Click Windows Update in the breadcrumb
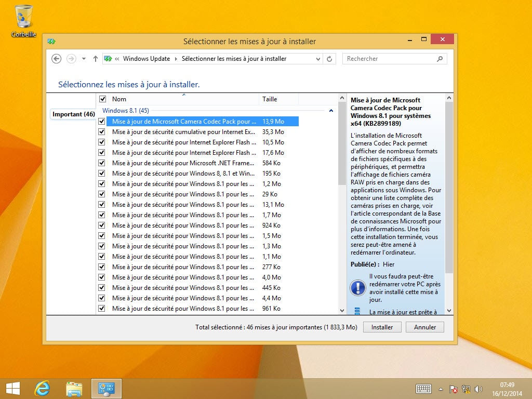532x399 pixels. (x=146, y=59)
